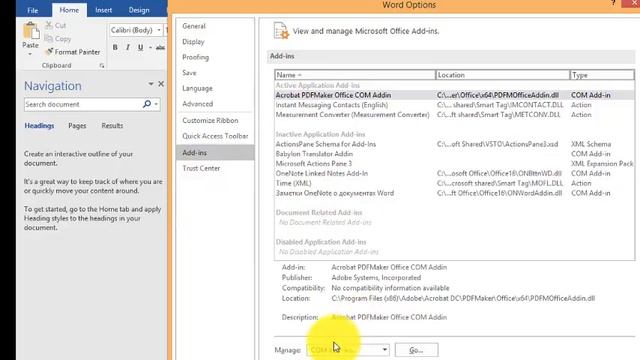The height and width of the screenshot is (360, 640).
Task: Open Quick Access Toolbar category
Action: point(215,136)
